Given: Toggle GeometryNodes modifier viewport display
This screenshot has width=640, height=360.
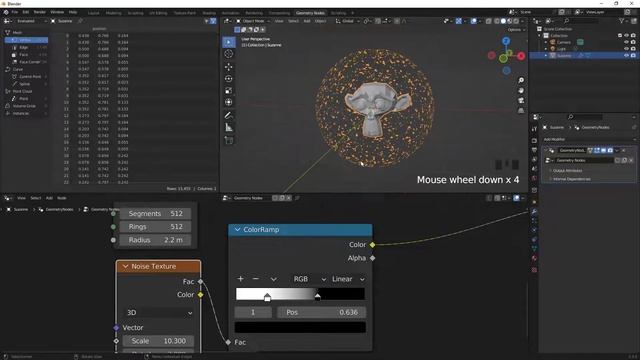Looking at the screenshot, I should [x=603, y=151].
